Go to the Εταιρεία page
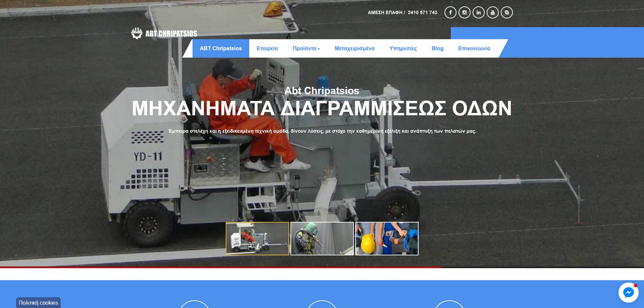The width and height of the screenshot is (644, 308). coord(267,49)
